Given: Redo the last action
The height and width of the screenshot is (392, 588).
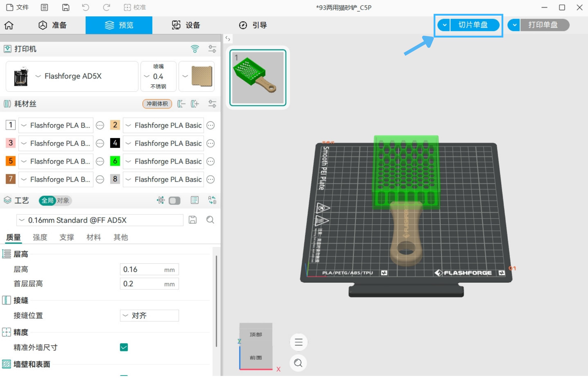Looking at the screenshot, I should click(x=106, y=7).
